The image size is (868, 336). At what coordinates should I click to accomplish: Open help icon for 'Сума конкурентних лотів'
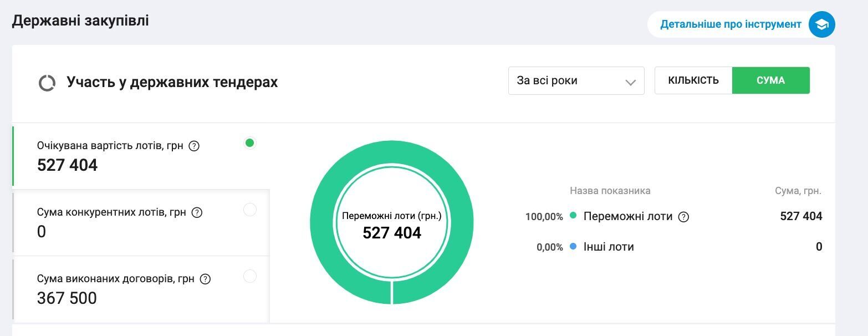[197, 212]
